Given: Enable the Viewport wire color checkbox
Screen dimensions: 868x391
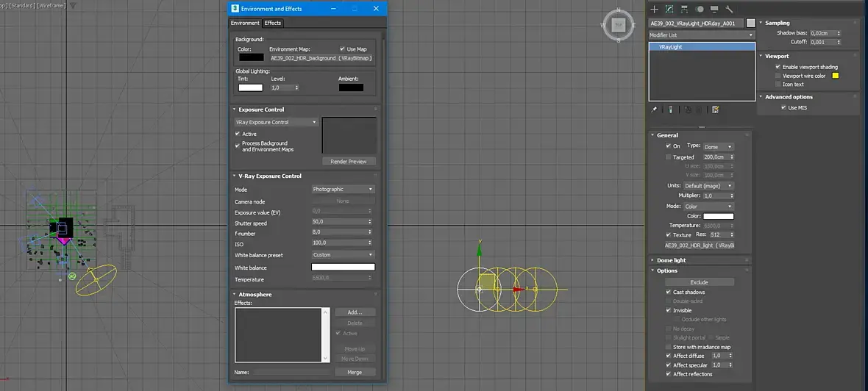Looking at the screenshot, I should click(x=778, y=76).
